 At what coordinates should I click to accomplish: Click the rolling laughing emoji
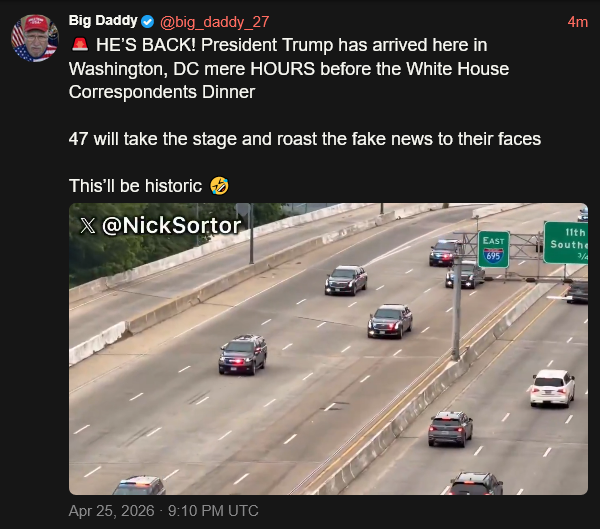tap(220, 186)
